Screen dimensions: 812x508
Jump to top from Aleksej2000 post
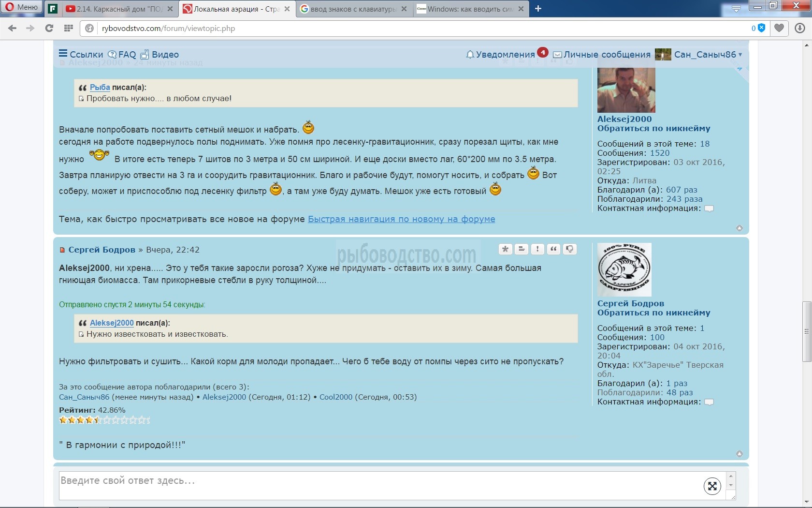point(739,228)
